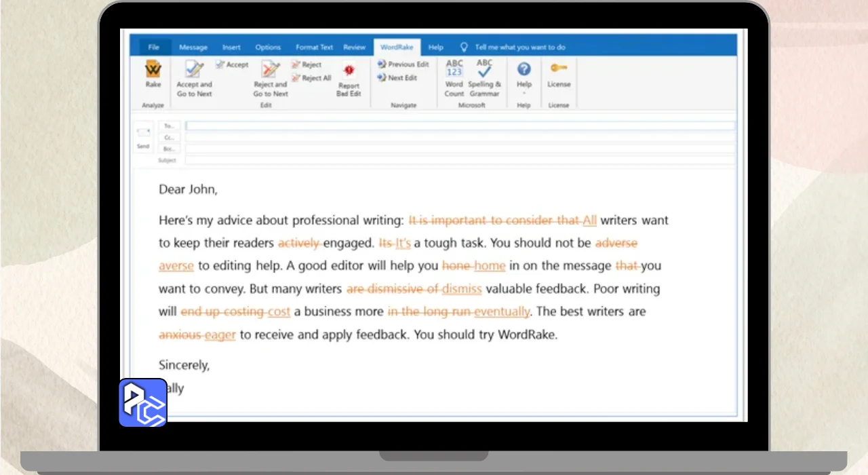868x475 pixels.
Task: Switch to the Message tab
Action: point(193,47)
